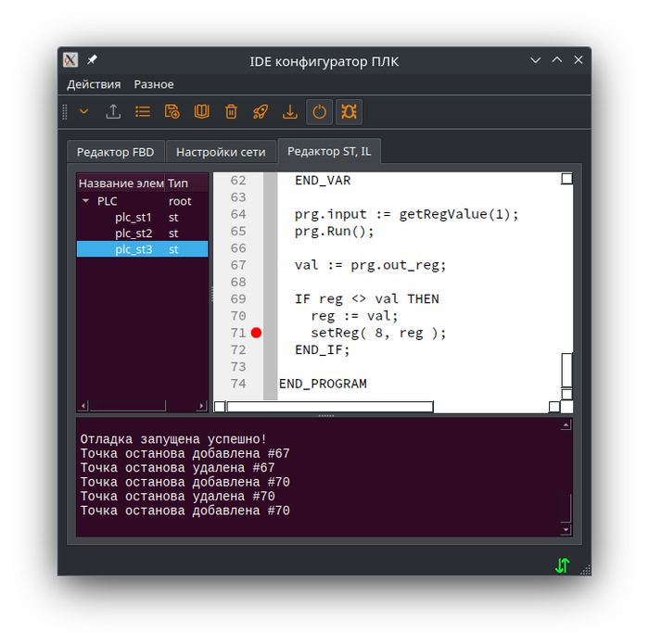The image size is (649, 644).
Task: Click the download arrow toolbar icon
Action: (289, 112)
